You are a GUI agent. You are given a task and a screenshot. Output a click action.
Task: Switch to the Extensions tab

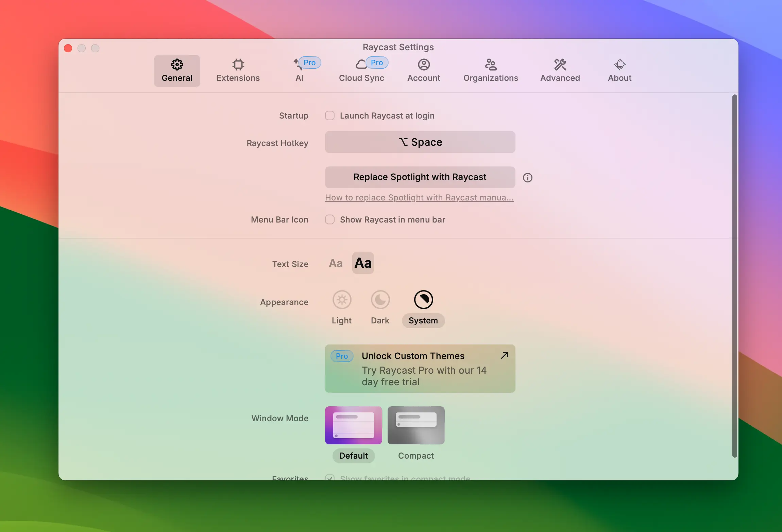point(238,71)
